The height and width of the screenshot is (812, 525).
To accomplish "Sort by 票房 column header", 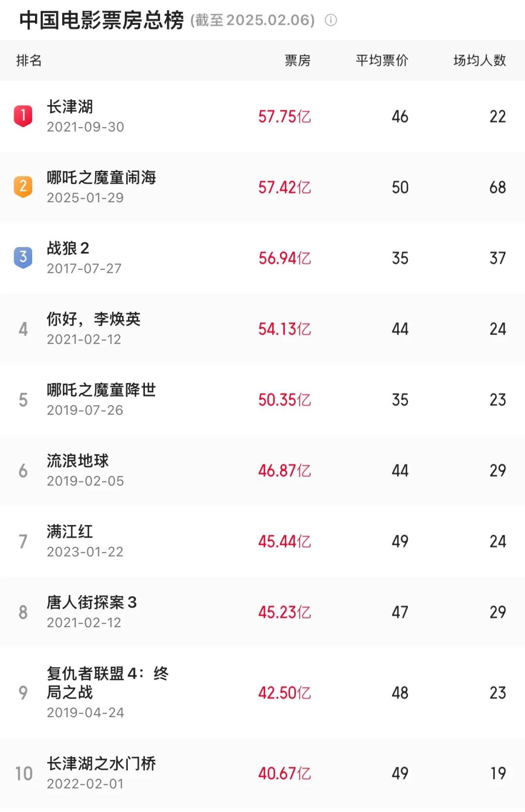I will pos(297,60).
